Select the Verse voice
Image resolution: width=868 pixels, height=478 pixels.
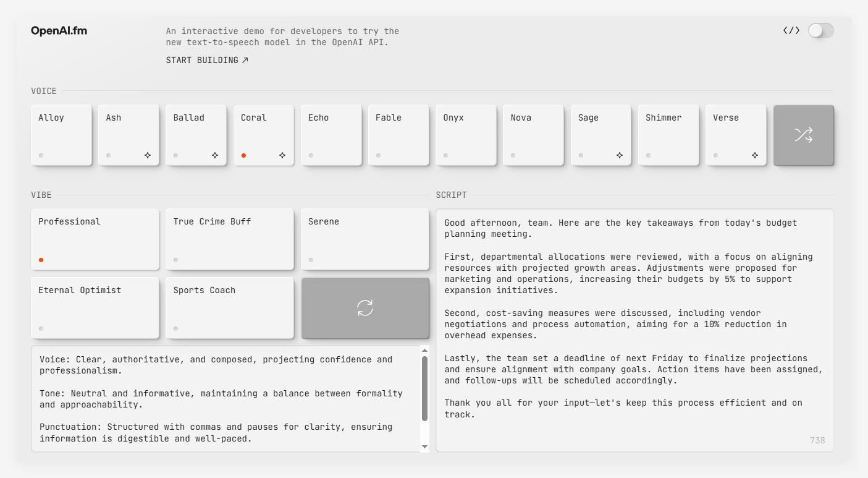click(x=736, y=135)
